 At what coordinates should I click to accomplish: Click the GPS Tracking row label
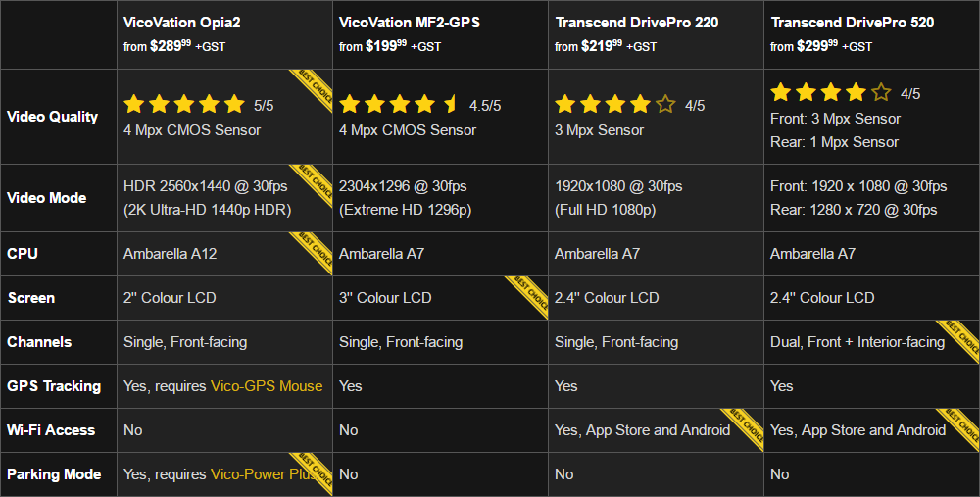(54, 386)
